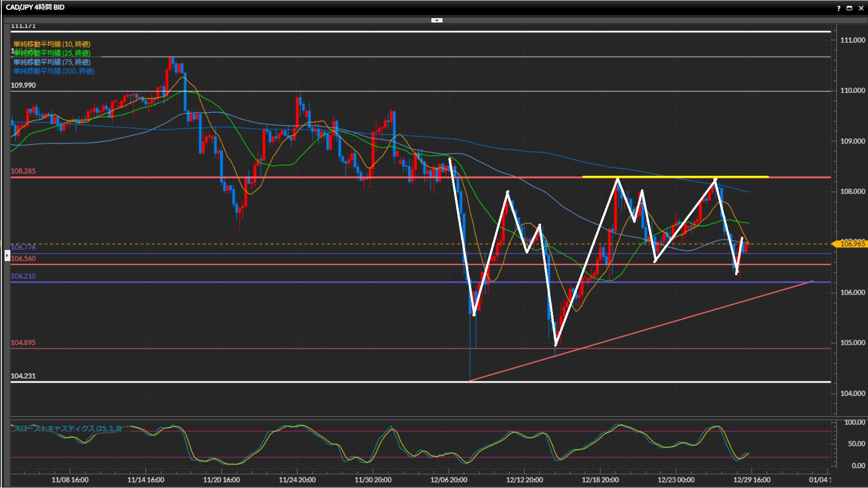Click the 104.231 white support line label
This screenshot has width=868, height=488.
(23, 376)
